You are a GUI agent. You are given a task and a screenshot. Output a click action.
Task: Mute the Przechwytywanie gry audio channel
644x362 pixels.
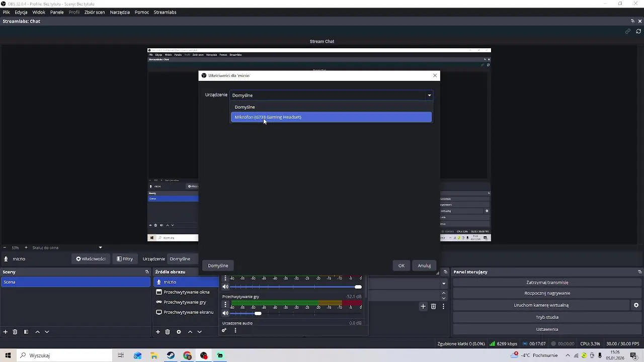click(225, 313)
